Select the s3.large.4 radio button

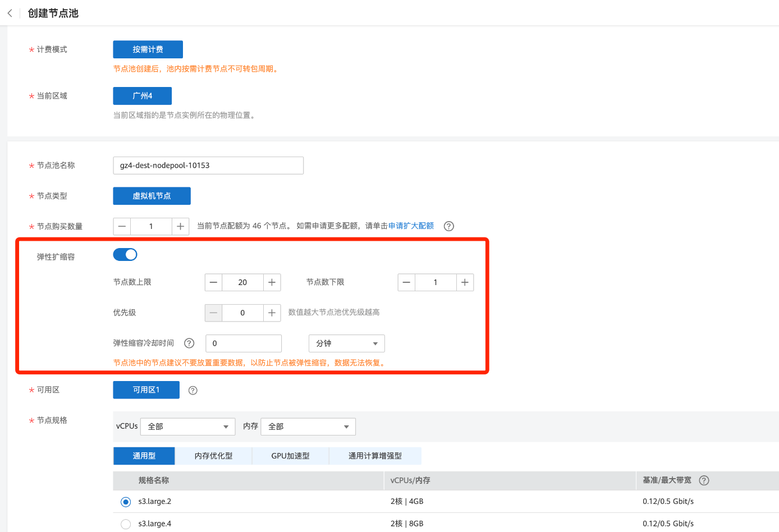pyautogui.click(x=126, y=524)
